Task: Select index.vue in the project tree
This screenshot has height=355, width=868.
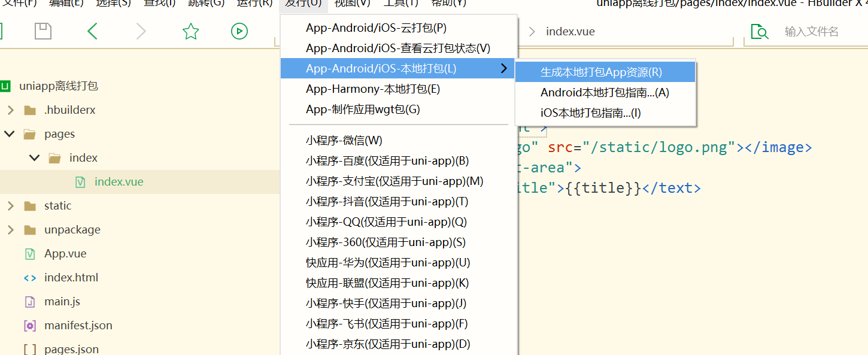Action: coord(140,182)
